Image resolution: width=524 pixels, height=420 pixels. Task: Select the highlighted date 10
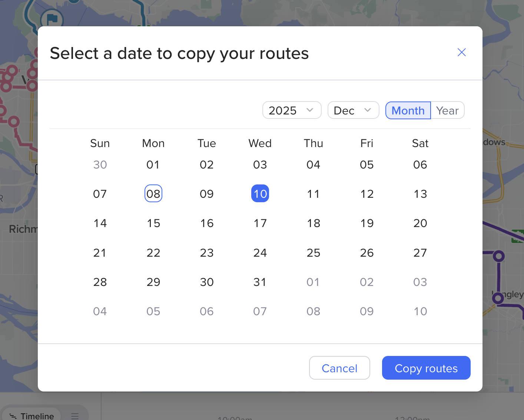pyautogui.click(x=260, y=194)
